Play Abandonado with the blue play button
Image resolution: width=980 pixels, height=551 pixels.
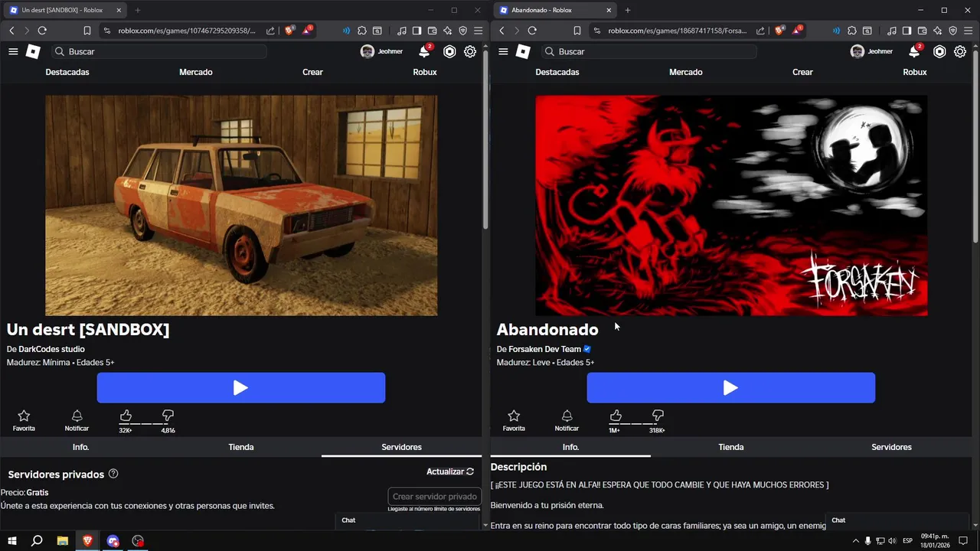pos(730,388)
